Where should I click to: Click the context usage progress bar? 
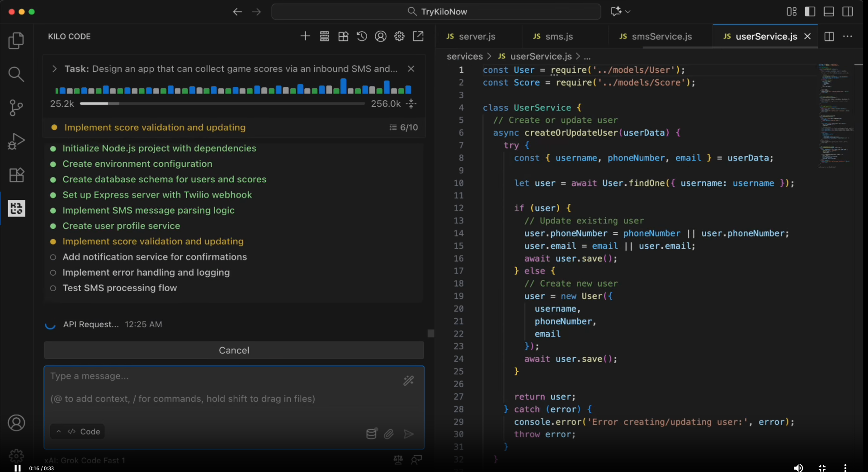(222, 104)
